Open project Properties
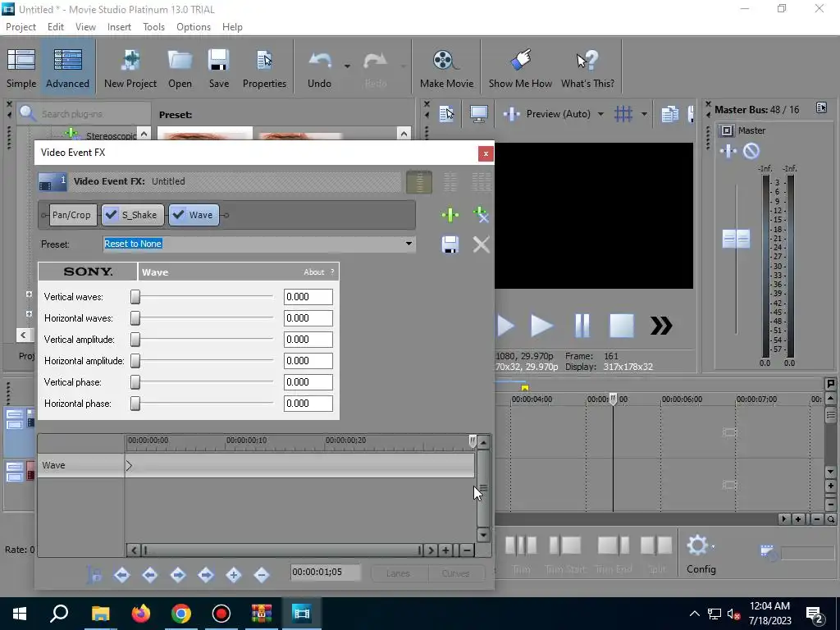The height and width of the screenshot is (630, 840). click(264, 69)
